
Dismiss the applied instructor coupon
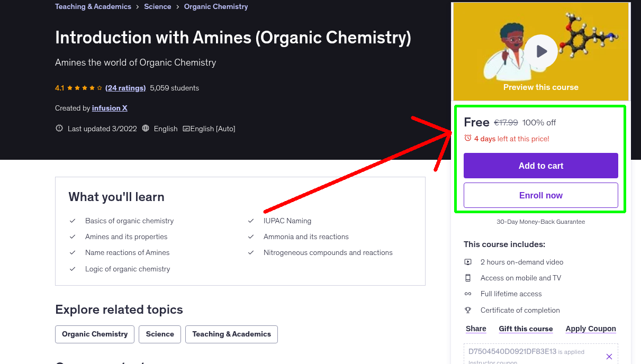tap(609, 357)
